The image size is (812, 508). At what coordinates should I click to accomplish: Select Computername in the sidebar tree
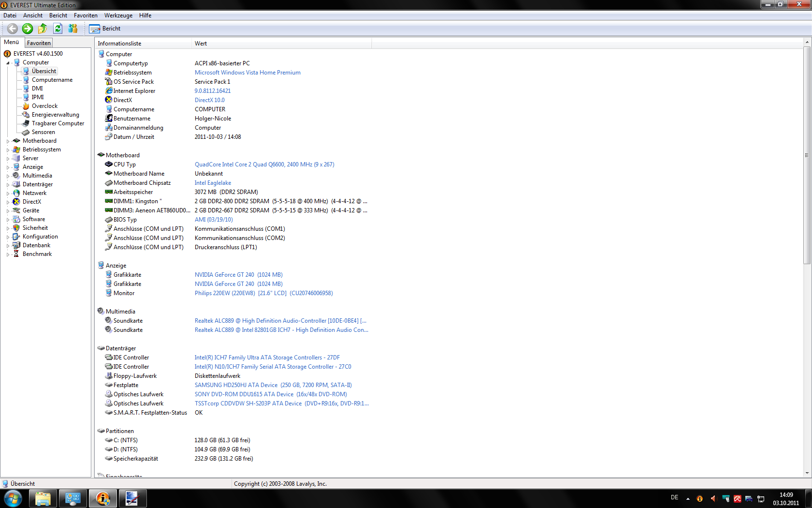(x=52, y=80)
